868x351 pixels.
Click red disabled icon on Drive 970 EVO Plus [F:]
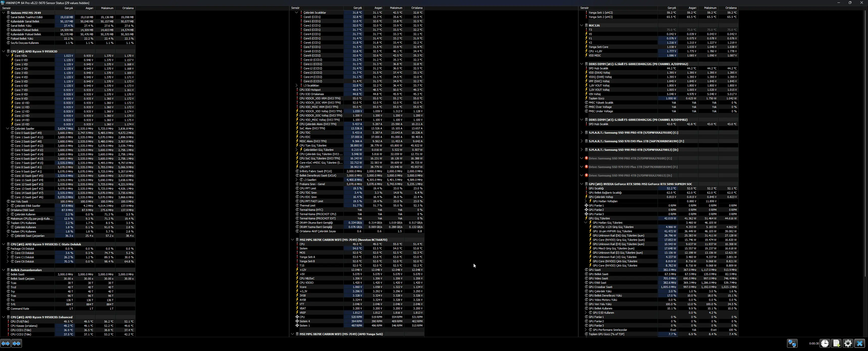[586, 167]
